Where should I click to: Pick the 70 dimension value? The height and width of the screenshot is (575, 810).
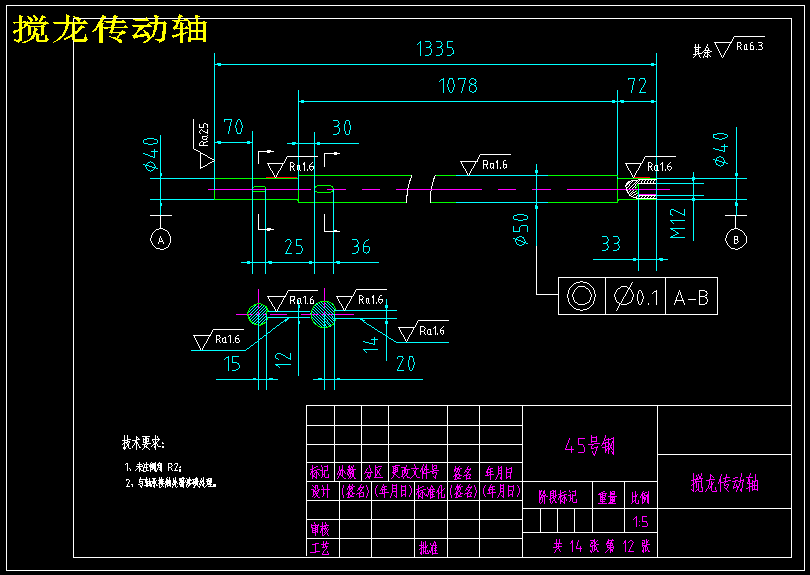pos(233,127)
